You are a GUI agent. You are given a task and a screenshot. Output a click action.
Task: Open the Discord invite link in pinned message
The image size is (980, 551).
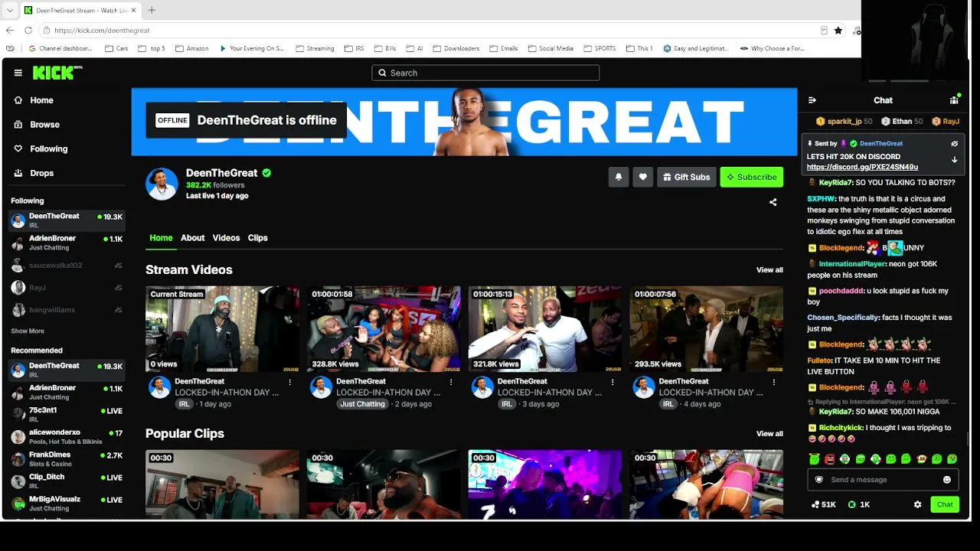[x=862, y=167]
